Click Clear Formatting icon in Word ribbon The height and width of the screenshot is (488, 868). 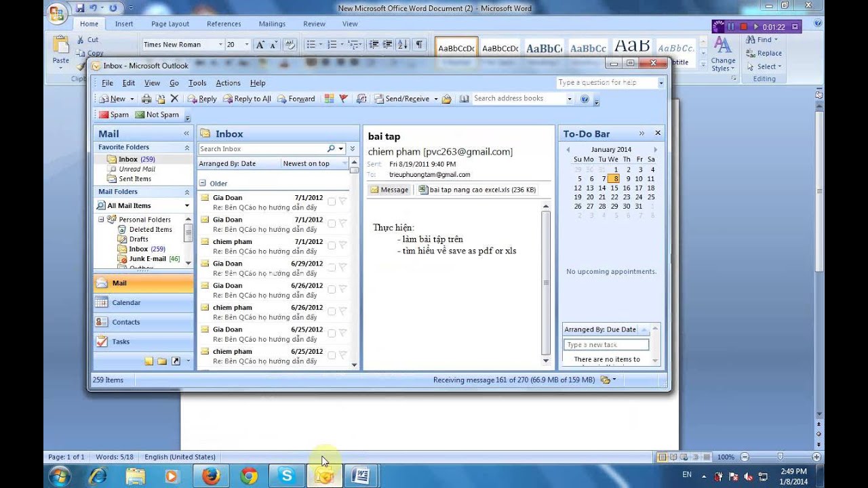point(290,45)
